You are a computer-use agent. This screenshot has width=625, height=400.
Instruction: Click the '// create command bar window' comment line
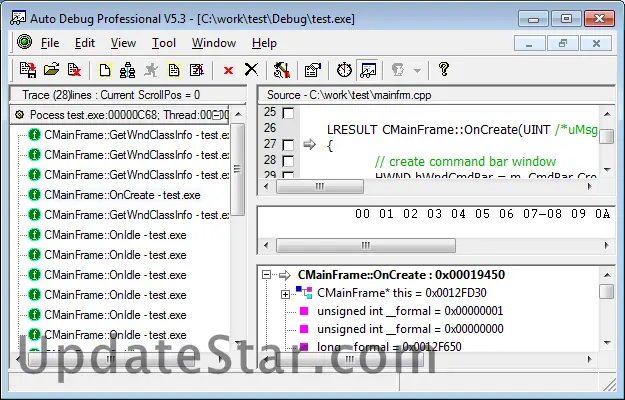tap(465, 161)
